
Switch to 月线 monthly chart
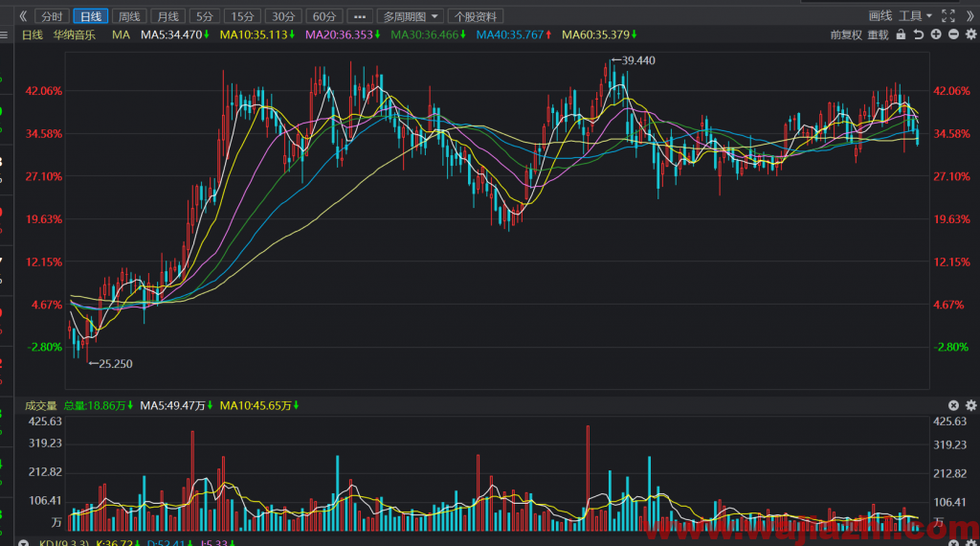pyautogui.click(x=168, y=16)
